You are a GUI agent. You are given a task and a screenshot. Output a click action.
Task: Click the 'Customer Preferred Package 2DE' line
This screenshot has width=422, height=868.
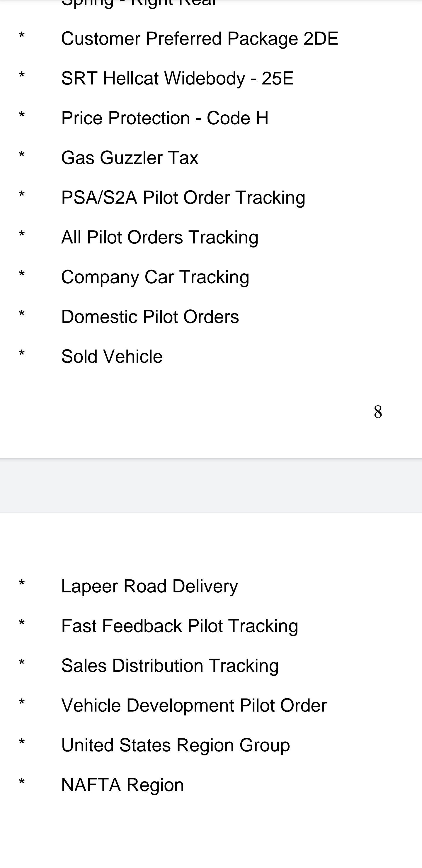(x=199, y=39)
